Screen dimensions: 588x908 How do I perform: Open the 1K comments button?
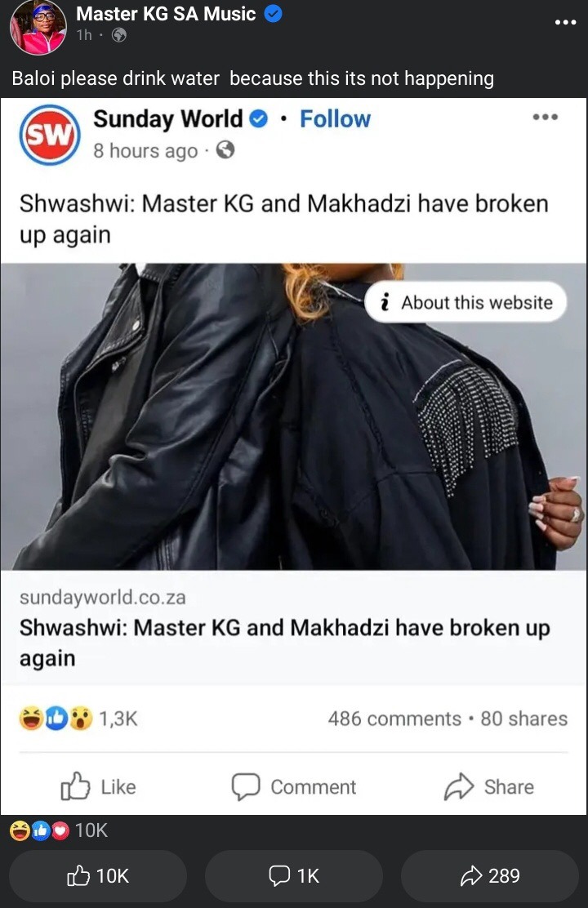(x=294, y=875)
